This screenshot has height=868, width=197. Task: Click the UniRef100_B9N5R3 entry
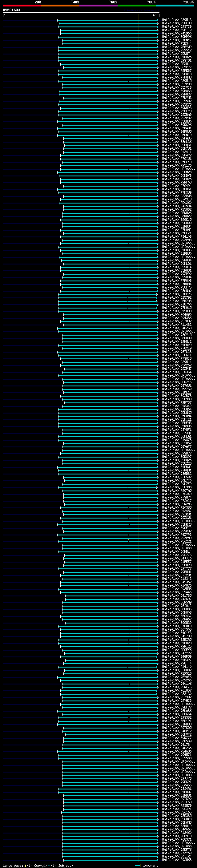tap(176, 108)
